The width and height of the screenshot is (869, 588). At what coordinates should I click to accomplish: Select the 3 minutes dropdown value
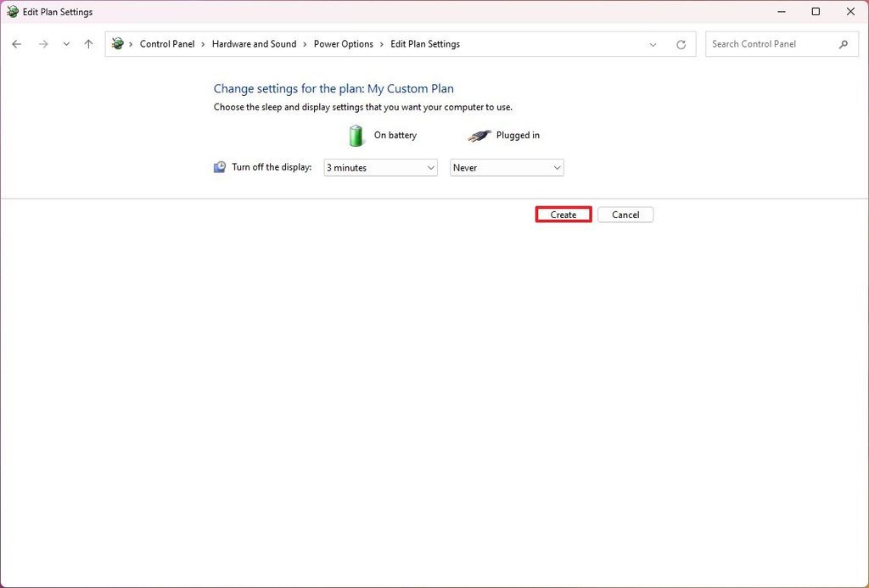click(x=373, y=167)
